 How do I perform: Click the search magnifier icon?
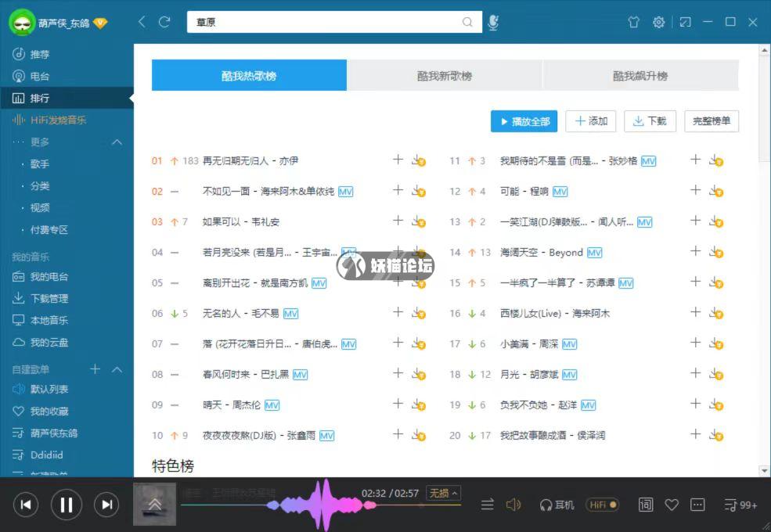click(x=467, y=22)
